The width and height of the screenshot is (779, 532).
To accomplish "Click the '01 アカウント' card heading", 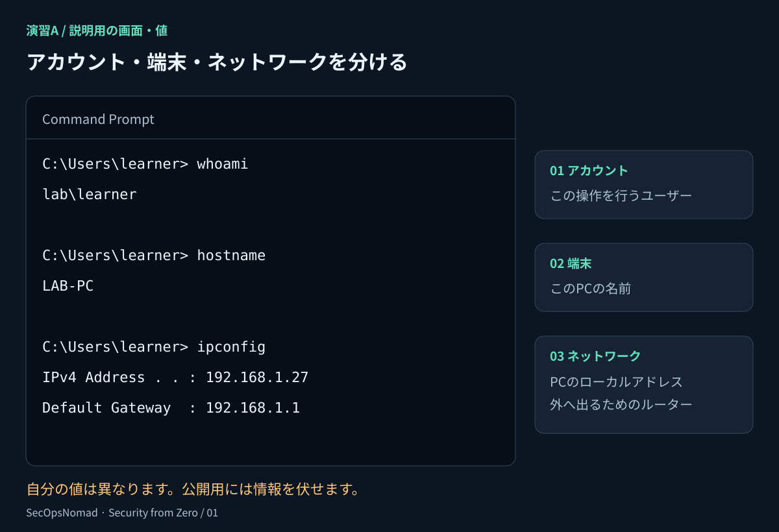I will 589,171.
